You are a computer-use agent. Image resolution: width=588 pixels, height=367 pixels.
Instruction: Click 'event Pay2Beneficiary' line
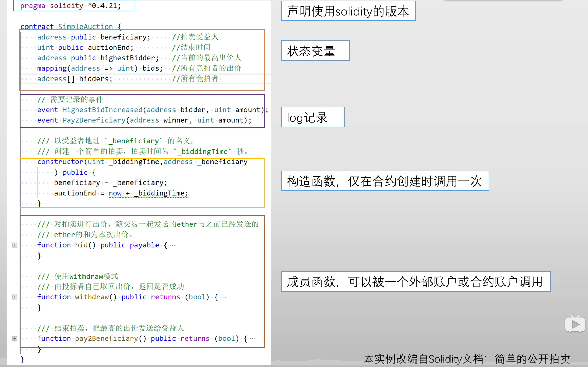pos(144,120)
